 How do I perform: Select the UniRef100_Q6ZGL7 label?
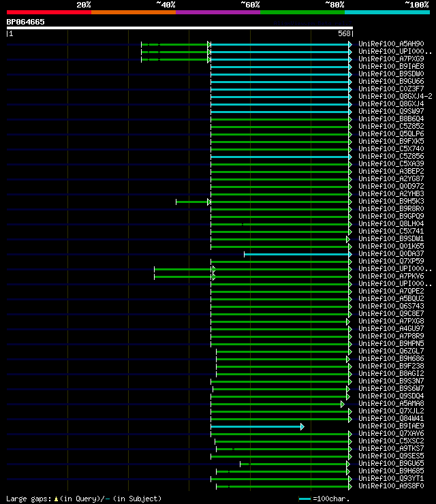[391, 351]
